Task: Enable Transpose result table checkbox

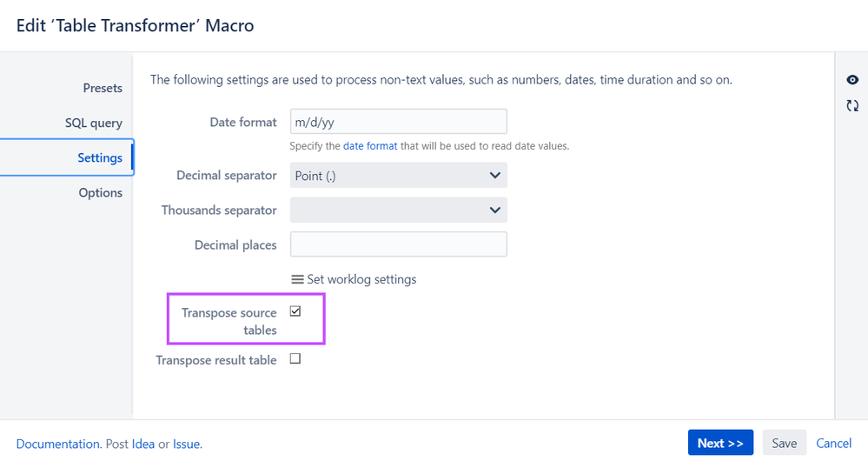Action: pos(295,358)
